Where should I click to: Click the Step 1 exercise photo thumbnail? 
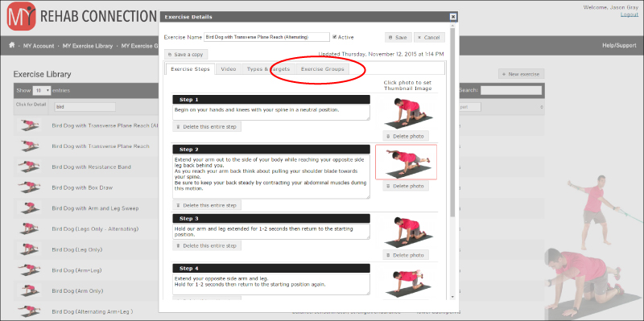(407, 113)
